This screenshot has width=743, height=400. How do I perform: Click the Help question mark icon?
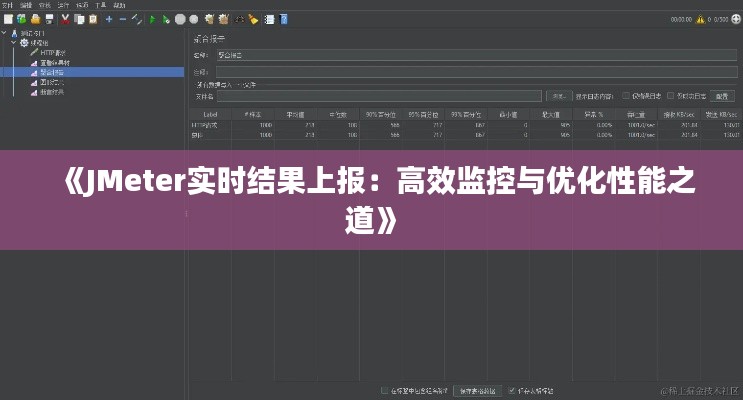[x=285, y=18]
